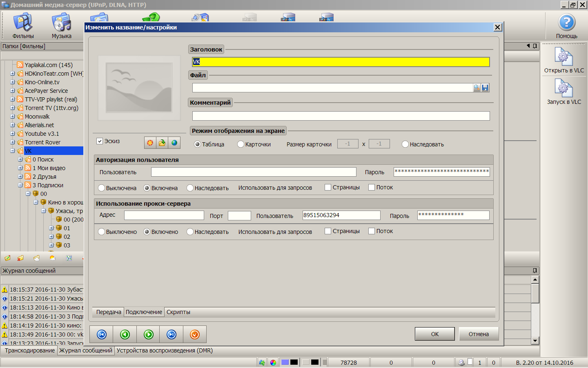Click the save disk icon in Файл field
This screenshot has width=588, height=368.
pos(485,88)
